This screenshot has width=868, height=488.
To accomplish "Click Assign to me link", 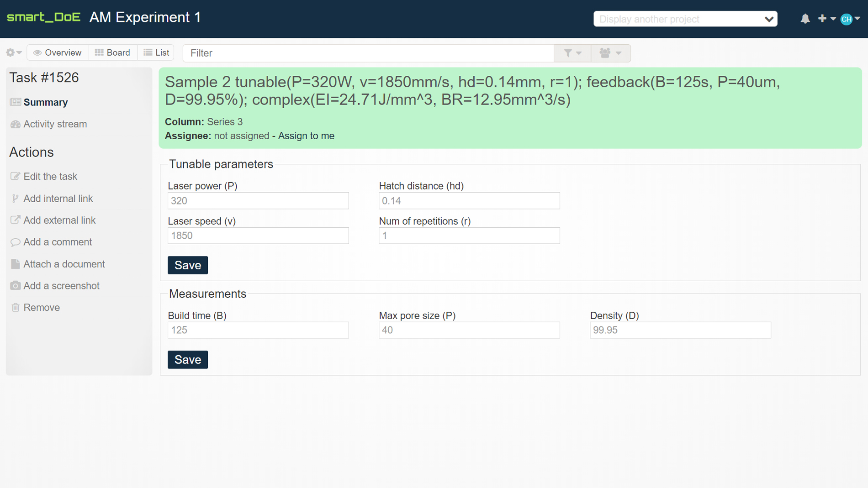I will click(306, 136).
